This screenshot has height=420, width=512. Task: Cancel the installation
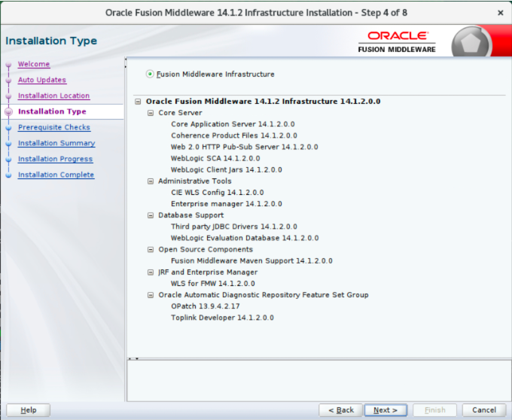pyautogui.click(x=484, y=410)
